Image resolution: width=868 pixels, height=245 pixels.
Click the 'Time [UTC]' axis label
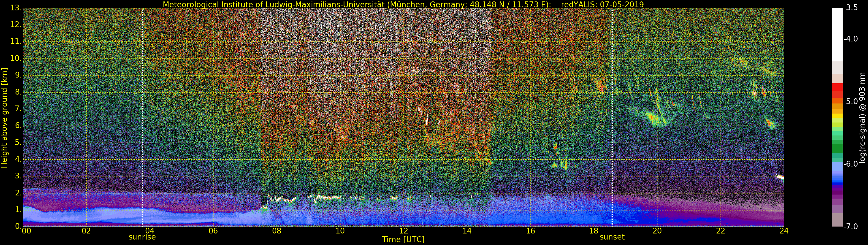[403, 240]
